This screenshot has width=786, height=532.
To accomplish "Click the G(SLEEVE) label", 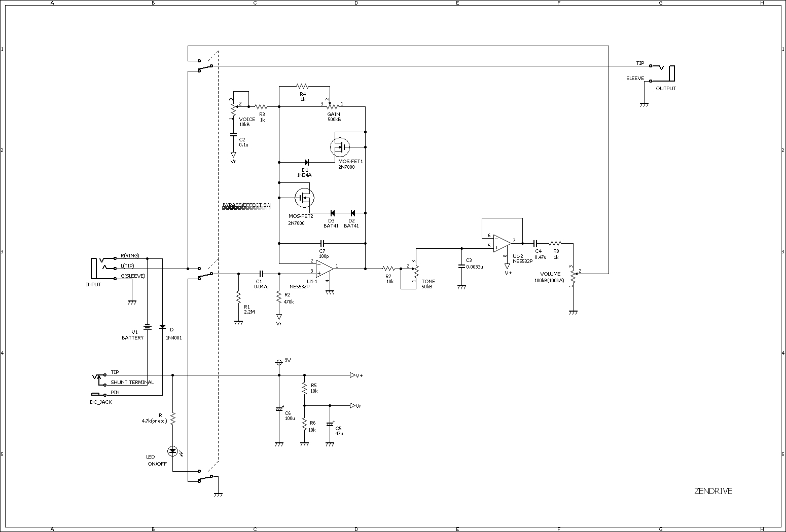I will point(133,276).
